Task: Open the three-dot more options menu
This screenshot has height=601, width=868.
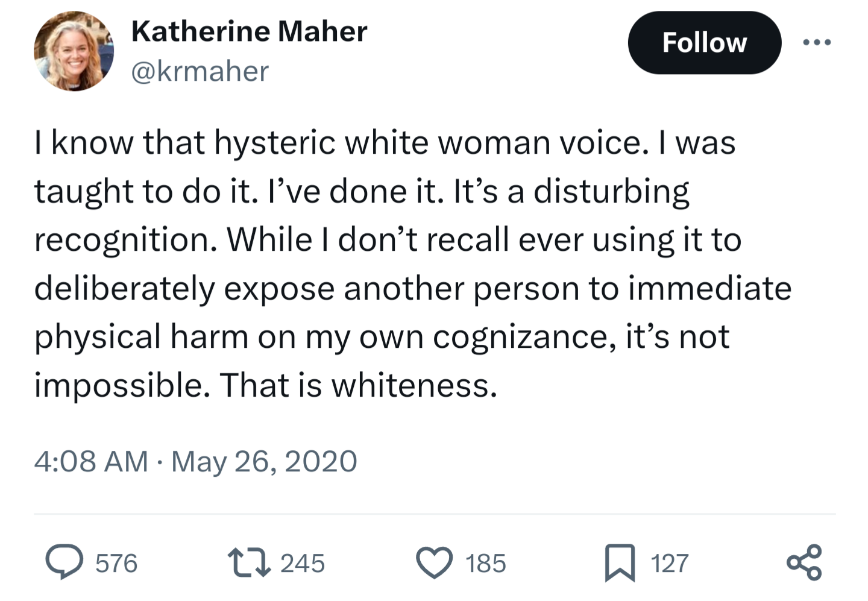Action: [x=817, y=42]
